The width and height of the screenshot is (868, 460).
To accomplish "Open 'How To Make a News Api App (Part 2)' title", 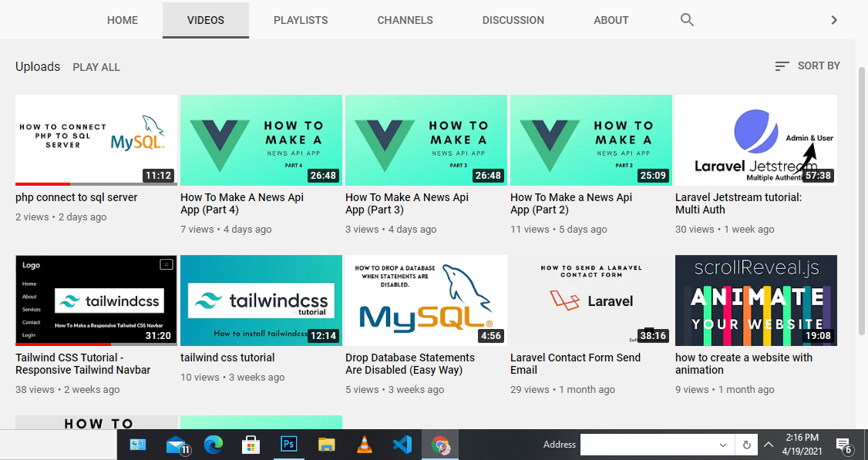I will point(571,203).
